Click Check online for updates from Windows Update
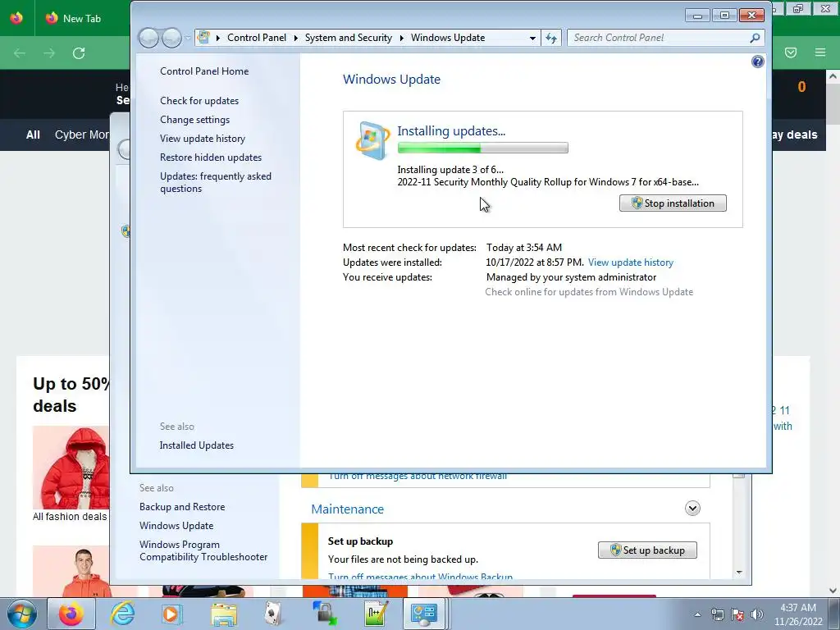The image size is (840, 630). [x=589, y=292]
